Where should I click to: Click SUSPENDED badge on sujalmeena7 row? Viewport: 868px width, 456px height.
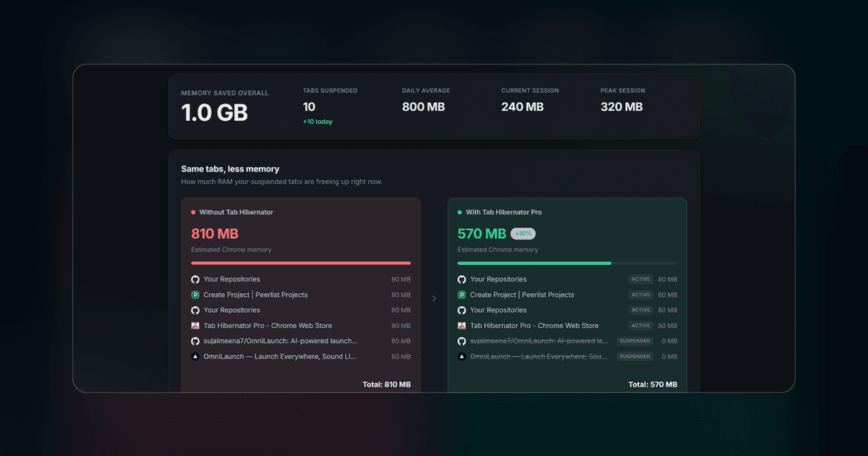(635, 341)
